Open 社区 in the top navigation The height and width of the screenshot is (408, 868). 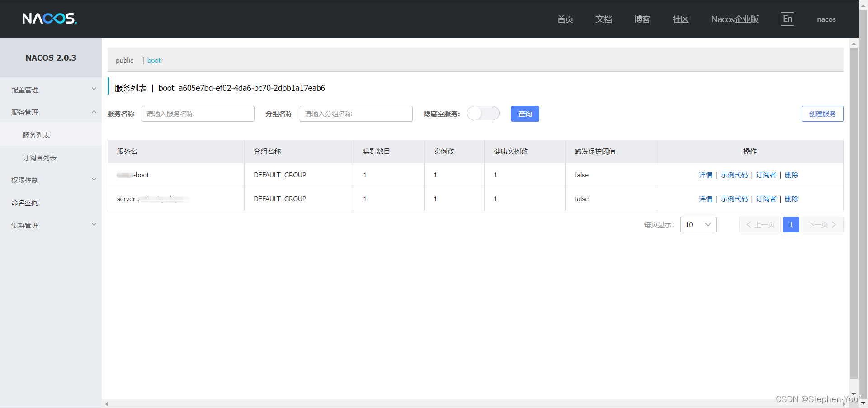click(x=680, y=19)
